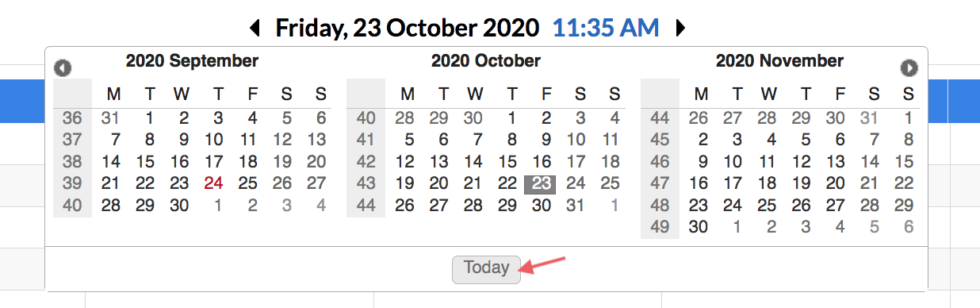The image size is (980, 308).
Task: Show earlier months with the left circle arrow
Action: point(63,68)
